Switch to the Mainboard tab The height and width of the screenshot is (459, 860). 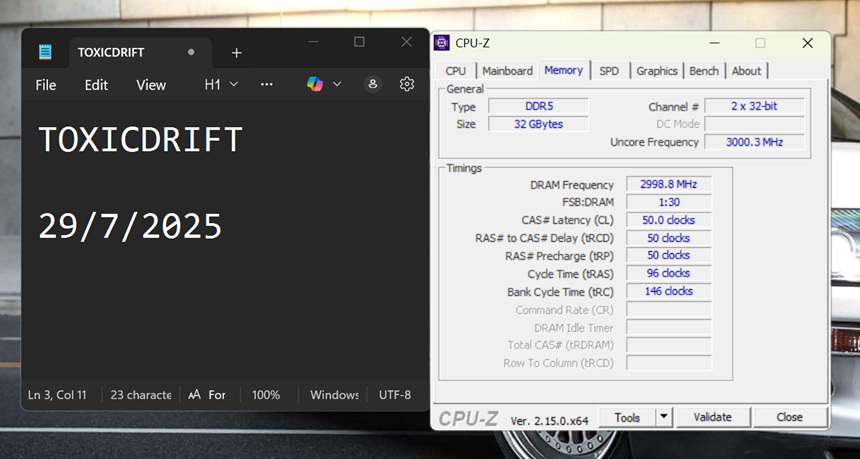point(507,71)
